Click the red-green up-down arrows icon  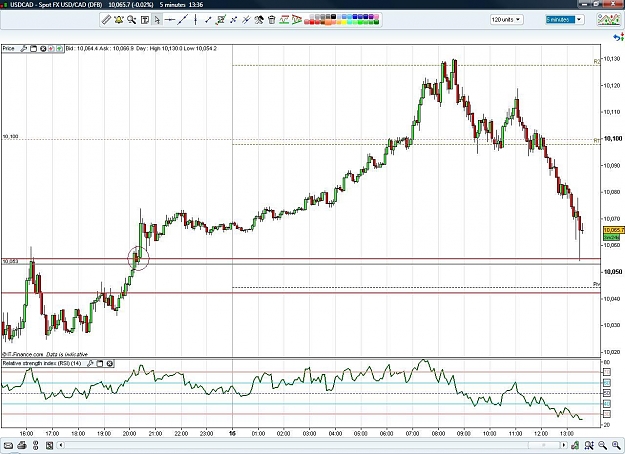click(x=622, y=37)
